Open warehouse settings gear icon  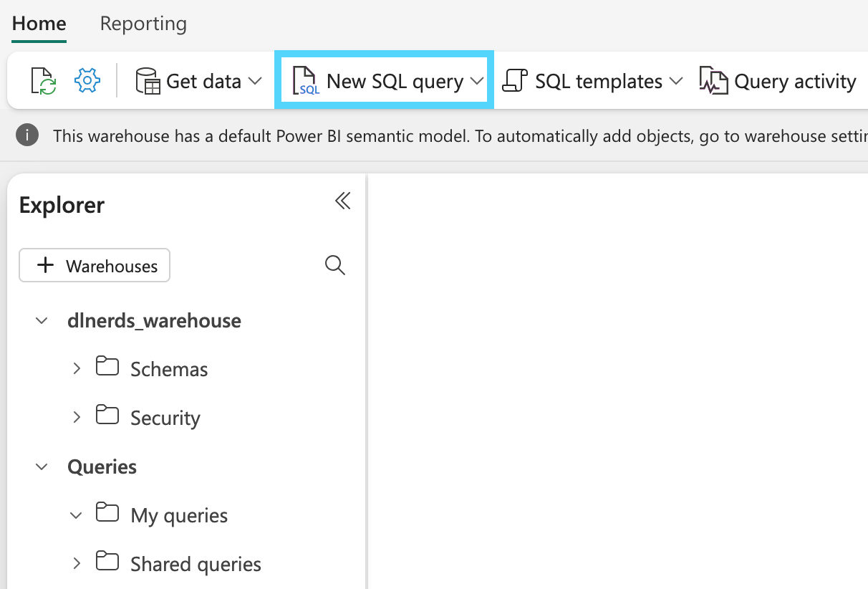[x=87, y=80]
